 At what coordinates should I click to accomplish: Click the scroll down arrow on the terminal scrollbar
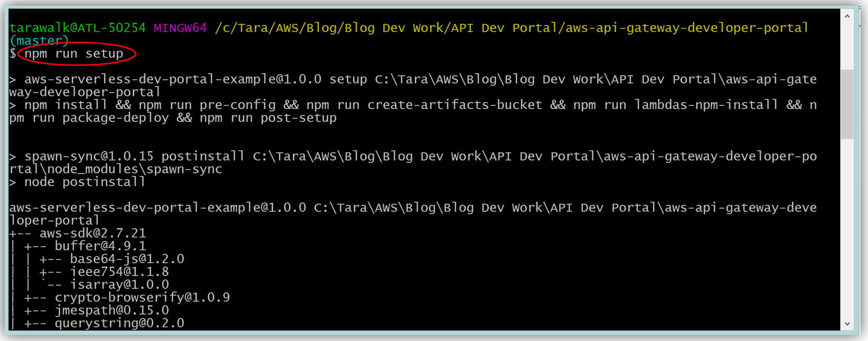(847, 324)
